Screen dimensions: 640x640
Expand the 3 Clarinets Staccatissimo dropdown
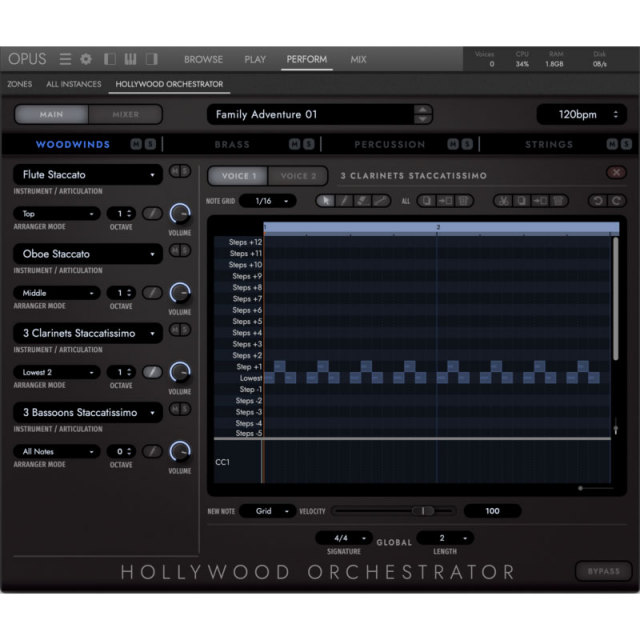click(x=88, y=333)
